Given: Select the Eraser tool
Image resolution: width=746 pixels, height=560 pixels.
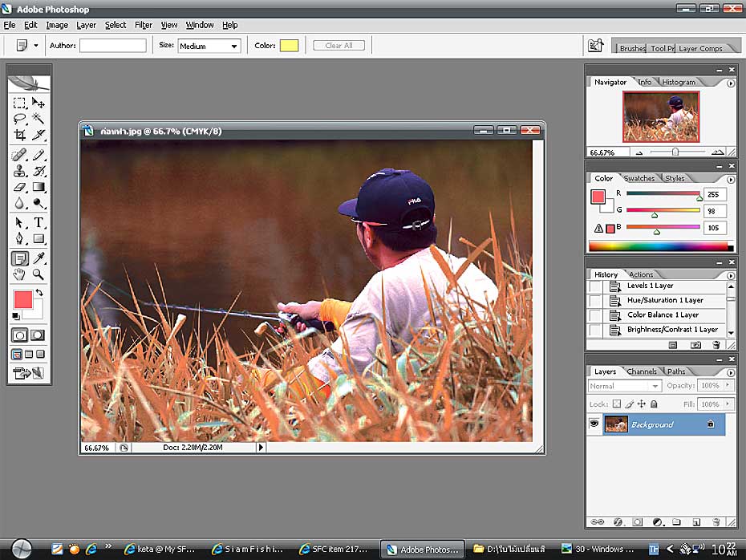Looking at the screenshot, I should 19,187.
